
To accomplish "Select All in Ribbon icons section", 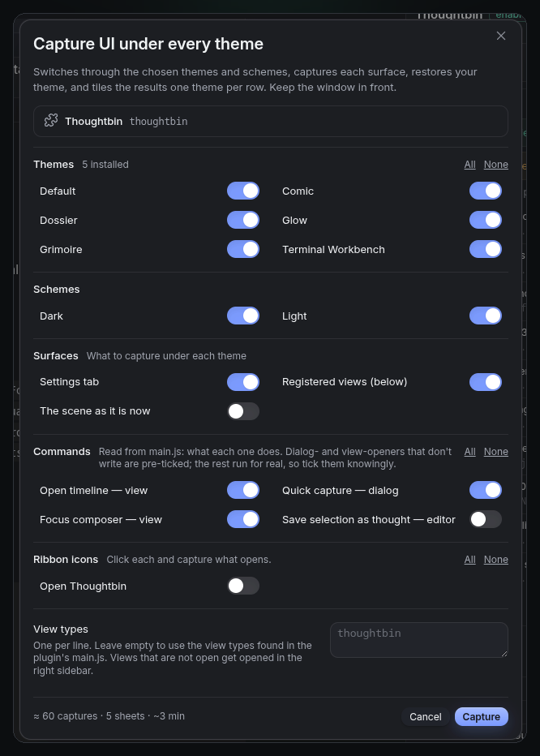I will pos(470,560).
